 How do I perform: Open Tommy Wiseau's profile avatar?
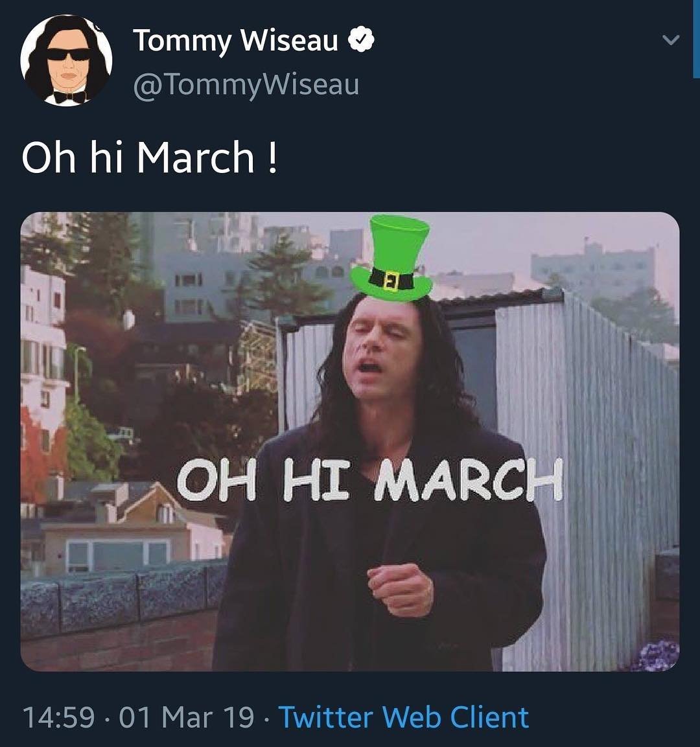click(x=66, y=60)
